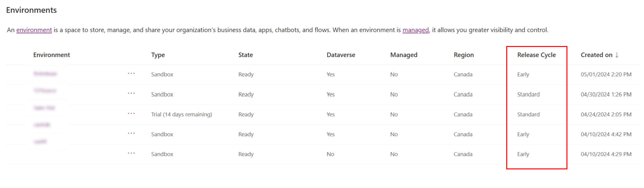The height and width of the screenshot is (188, 644).
Task: Open the 'environment' hyperlink in the description
Action: [34, 30]
